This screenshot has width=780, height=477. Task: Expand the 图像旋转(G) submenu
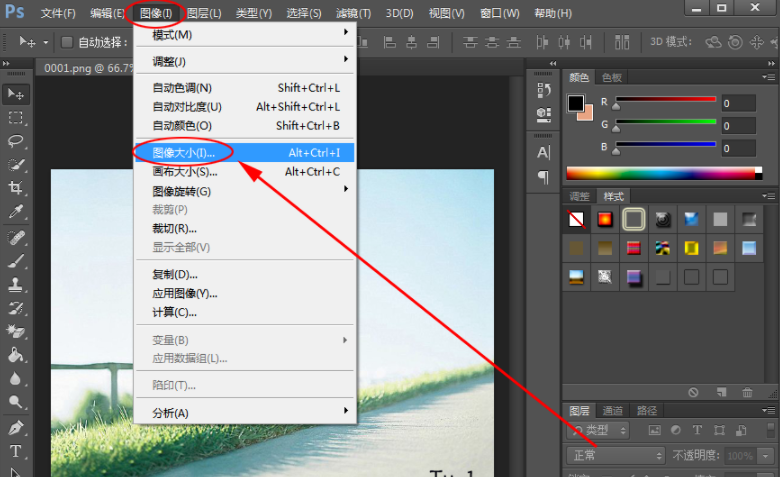tap(245, 191)
